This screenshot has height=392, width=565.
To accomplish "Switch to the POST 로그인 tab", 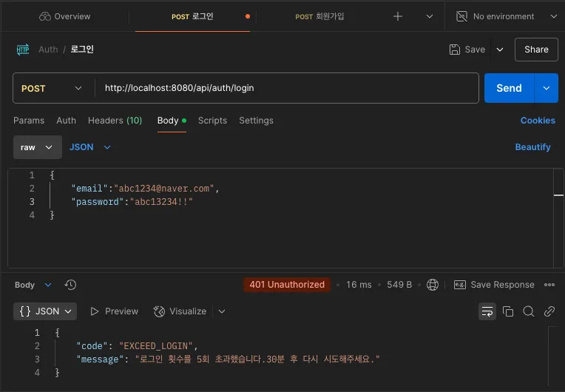I will coord(192,16).
